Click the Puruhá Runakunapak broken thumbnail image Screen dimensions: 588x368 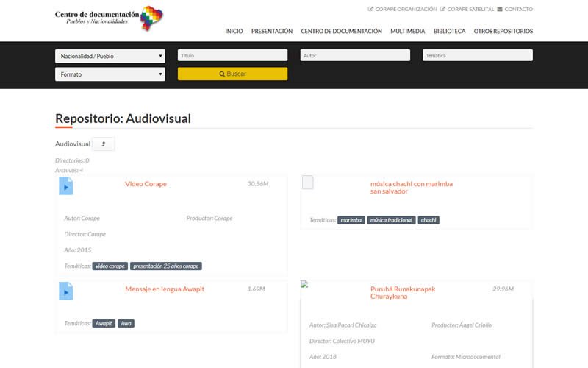pos(304,284)
